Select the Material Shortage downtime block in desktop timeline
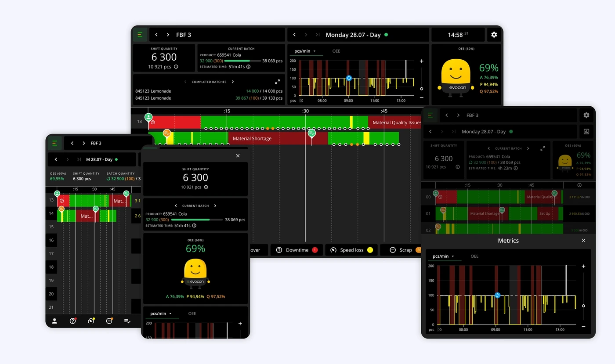615x364 pixels. pyautogui.click(x=278, y=138)
